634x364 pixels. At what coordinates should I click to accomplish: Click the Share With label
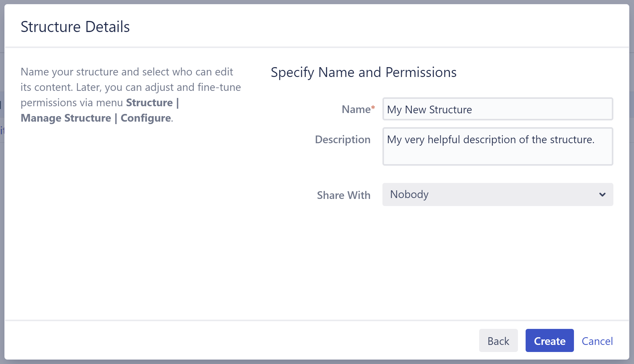(344, 195)
